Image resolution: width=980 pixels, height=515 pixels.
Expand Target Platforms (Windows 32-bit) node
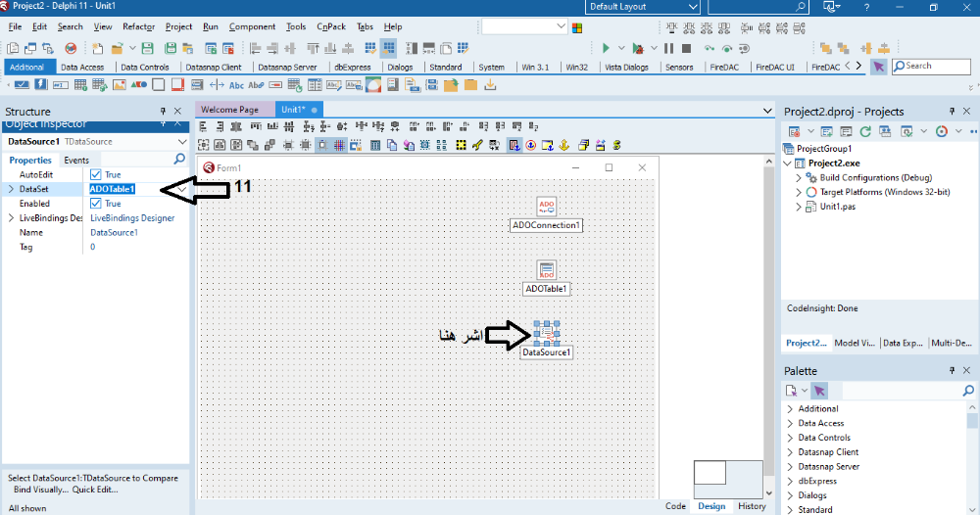[x=798, y=192]
